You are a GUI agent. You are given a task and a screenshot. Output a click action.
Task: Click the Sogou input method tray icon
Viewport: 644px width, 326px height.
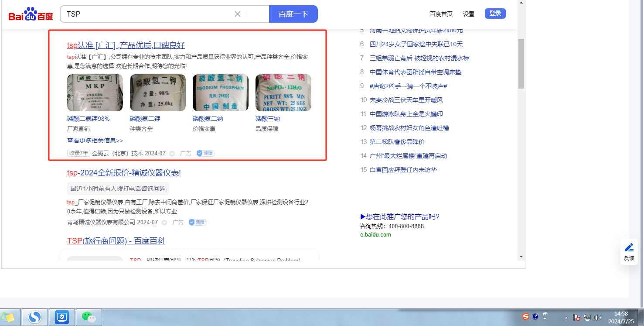point(526,316)
